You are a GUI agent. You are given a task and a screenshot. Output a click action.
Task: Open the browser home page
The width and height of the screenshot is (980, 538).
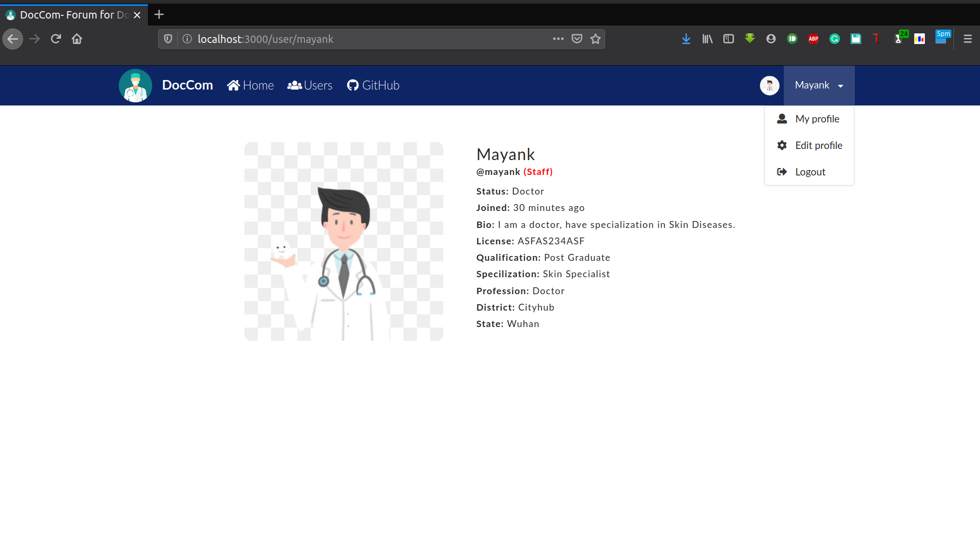point(77,39)
